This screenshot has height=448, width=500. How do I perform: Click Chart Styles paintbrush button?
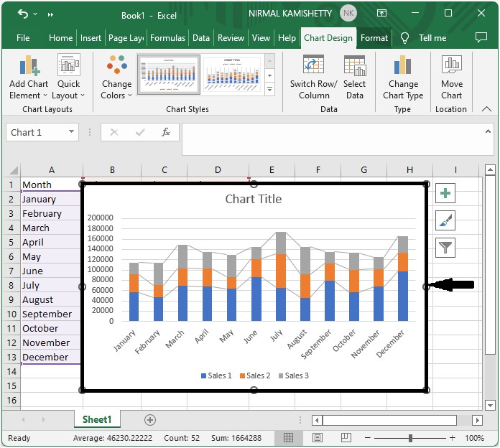click(445, 220)
